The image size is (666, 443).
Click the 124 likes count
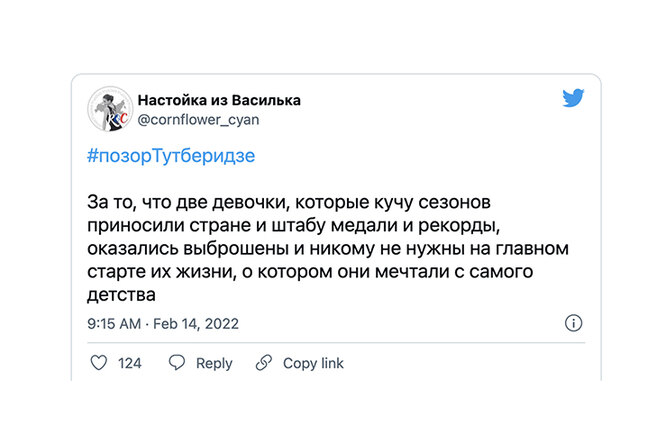130,363
